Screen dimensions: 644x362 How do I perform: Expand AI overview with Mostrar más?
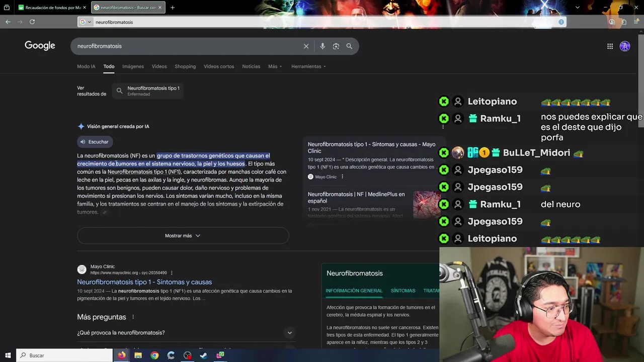(183, 236)
